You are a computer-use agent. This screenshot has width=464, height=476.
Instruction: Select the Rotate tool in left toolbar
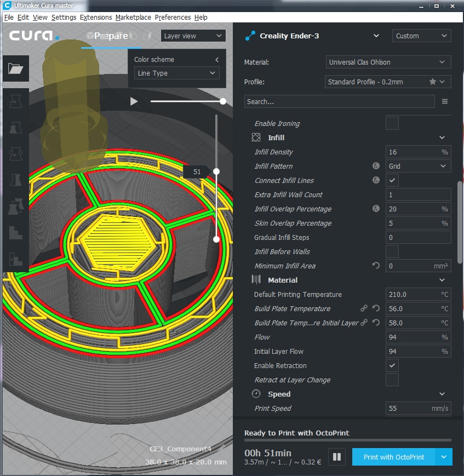(x=16, y=154)
